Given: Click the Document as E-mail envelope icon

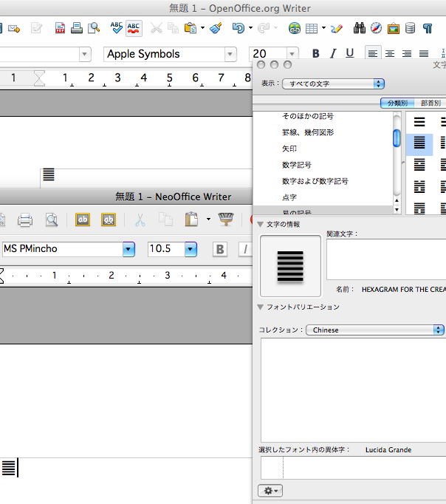Looking at the screenshot, I should coord(14,29).
